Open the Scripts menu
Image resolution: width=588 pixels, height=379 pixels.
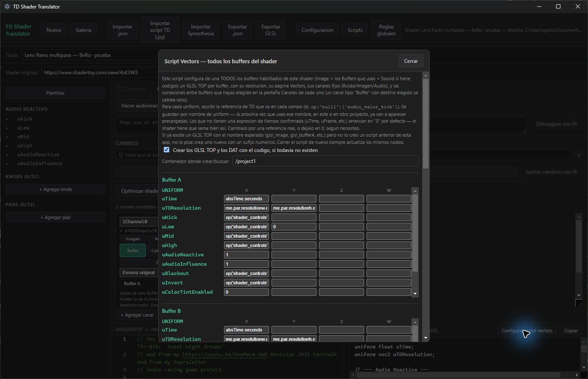pyautogui.click(x=355, y=30)
